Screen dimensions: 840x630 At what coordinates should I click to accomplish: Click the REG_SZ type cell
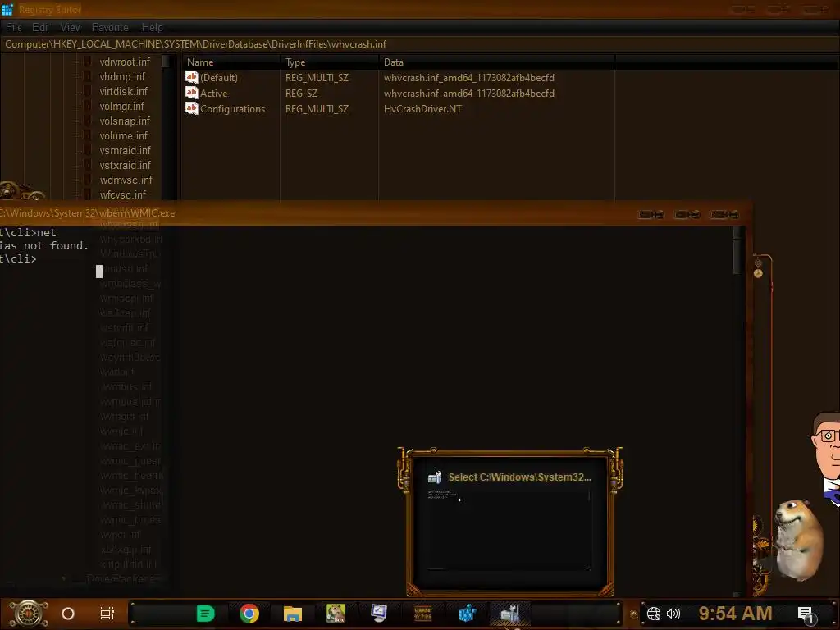tap(301, 94)
